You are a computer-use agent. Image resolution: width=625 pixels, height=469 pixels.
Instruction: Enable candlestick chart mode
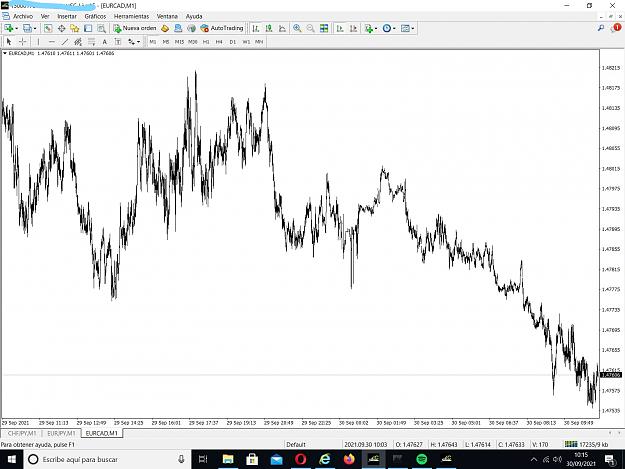269,28
